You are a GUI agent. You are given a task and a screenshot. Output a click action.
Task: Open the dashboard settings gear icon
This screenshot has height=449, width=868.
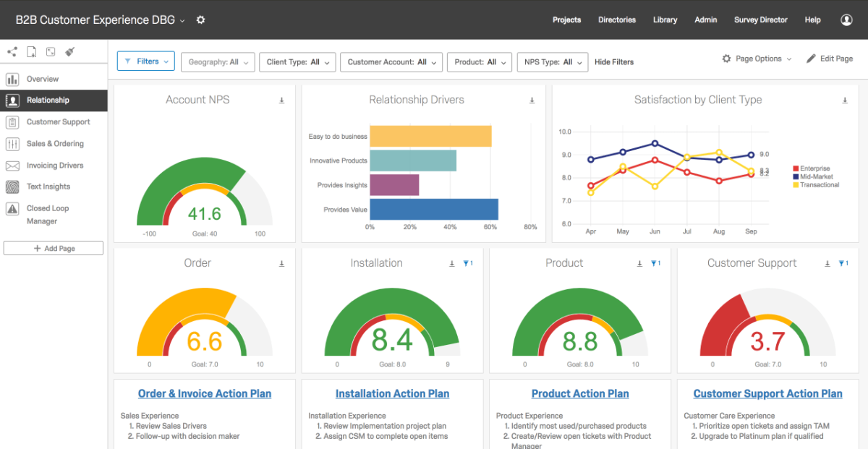point(201,20)
